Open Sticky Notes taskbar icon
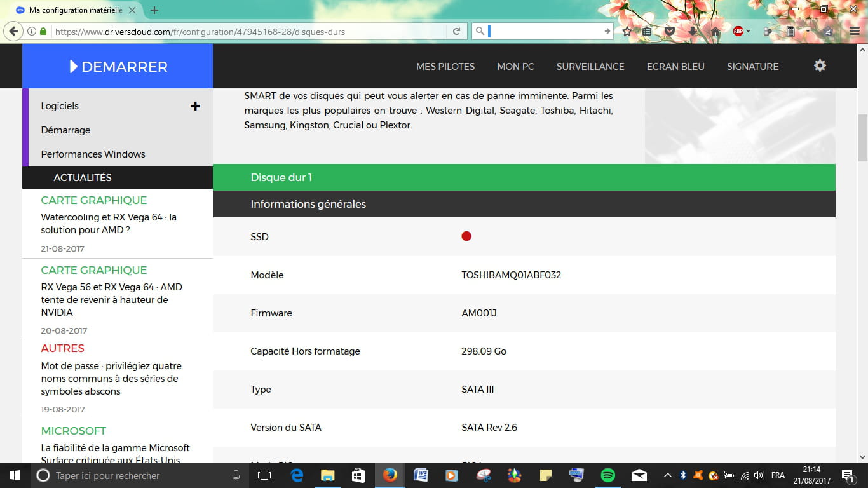 tap(546, 475)
